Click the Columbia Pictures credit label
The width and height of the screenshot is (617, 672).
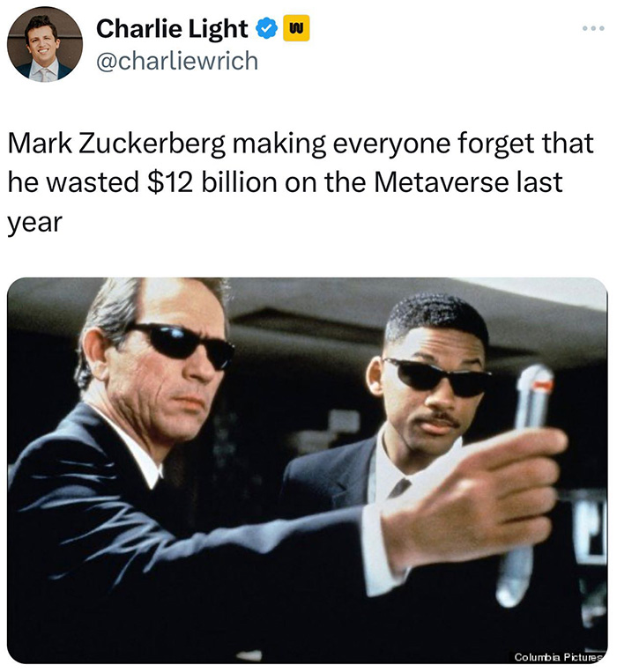[559, 656]
